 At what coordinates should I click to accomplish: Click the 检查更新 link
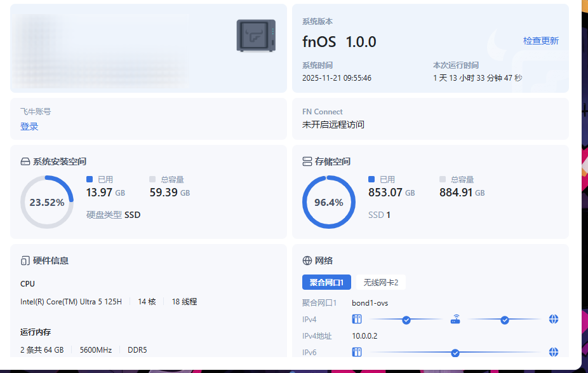[541, 41]
